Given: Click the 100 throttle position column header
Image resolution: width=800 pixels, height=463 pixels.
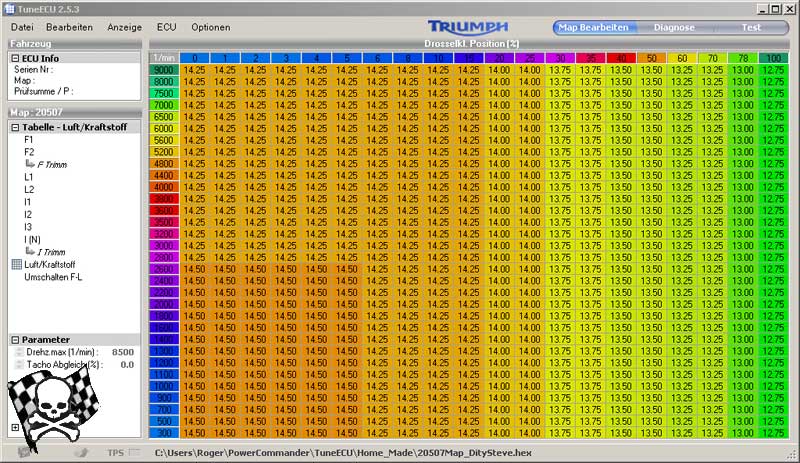Looking at the screenshot, I should click(773, 58).
